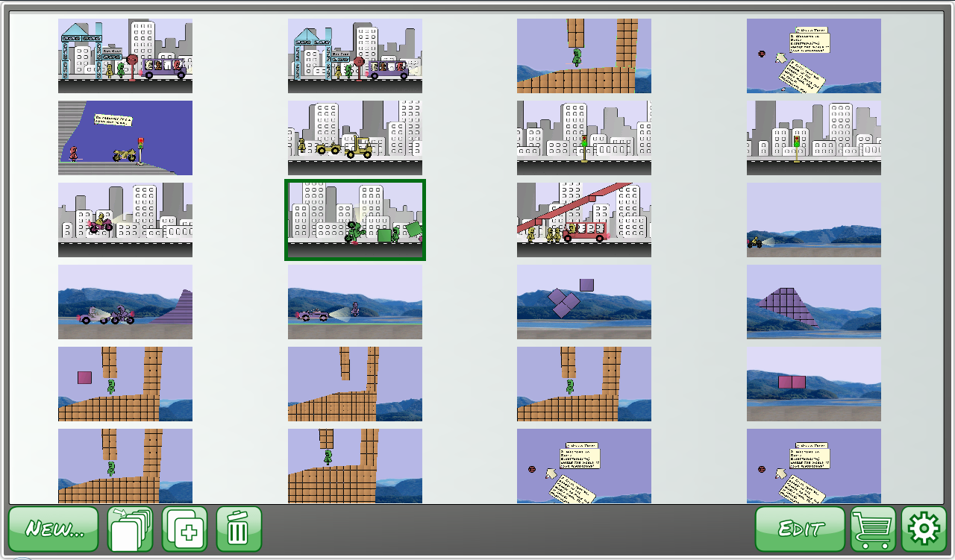This screenshot has height=560, width=955.
Task: Duplicate scene with the plus copy icon
Action: click(x=185, y=529)
